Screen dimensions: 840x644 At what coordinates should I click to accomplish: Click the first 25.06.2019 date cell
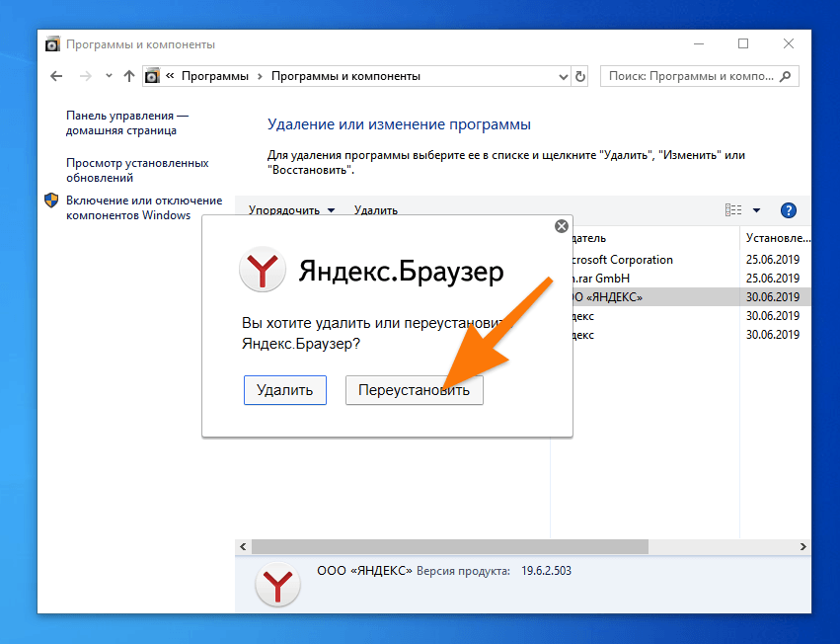tap(773, 260)
